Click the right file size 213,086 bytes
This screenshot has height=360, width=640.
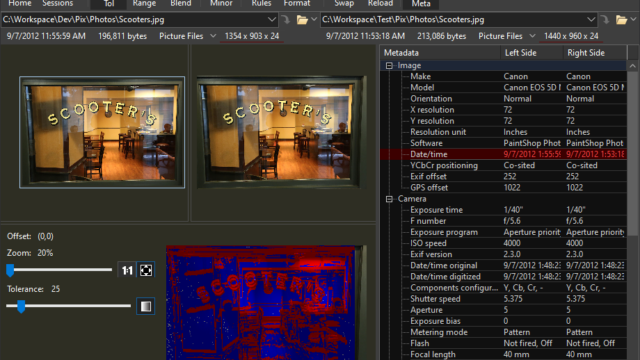pos(441,36)
